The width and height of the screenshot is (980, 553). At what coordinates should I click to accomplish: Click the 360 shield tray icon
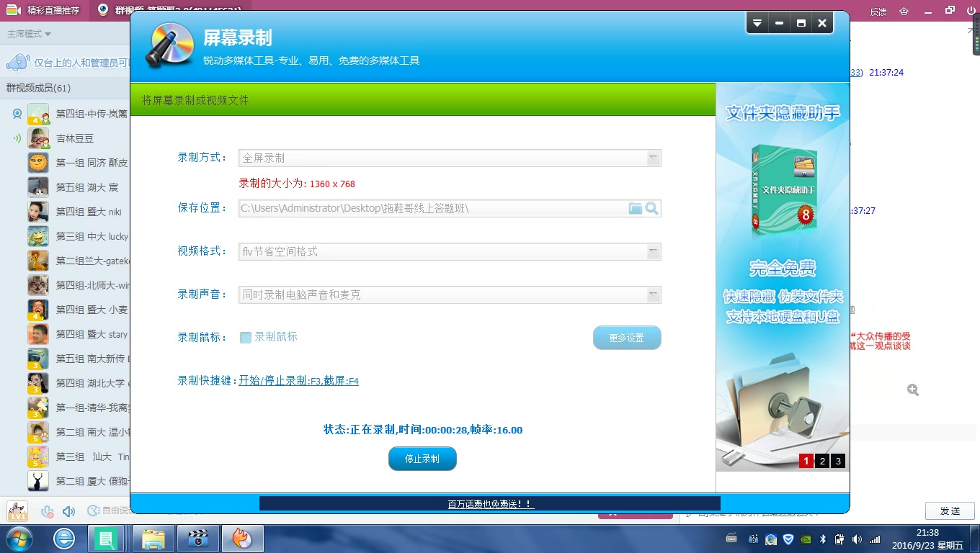tap(788, 539)
